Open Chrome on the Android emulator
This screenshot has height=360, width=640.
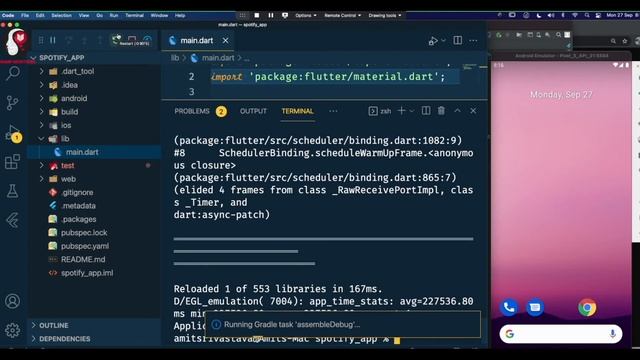click(587, 307)
